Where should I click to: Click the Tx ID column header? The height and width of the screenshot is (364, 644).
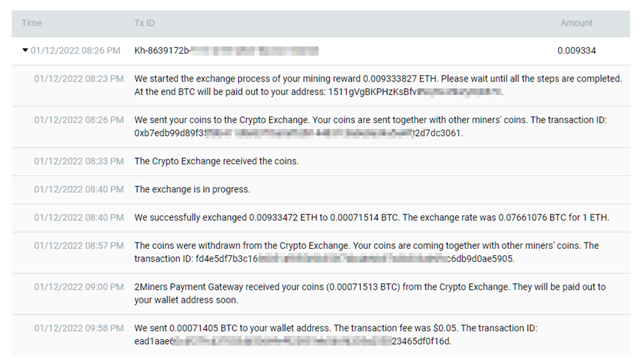tap(145, 24)
